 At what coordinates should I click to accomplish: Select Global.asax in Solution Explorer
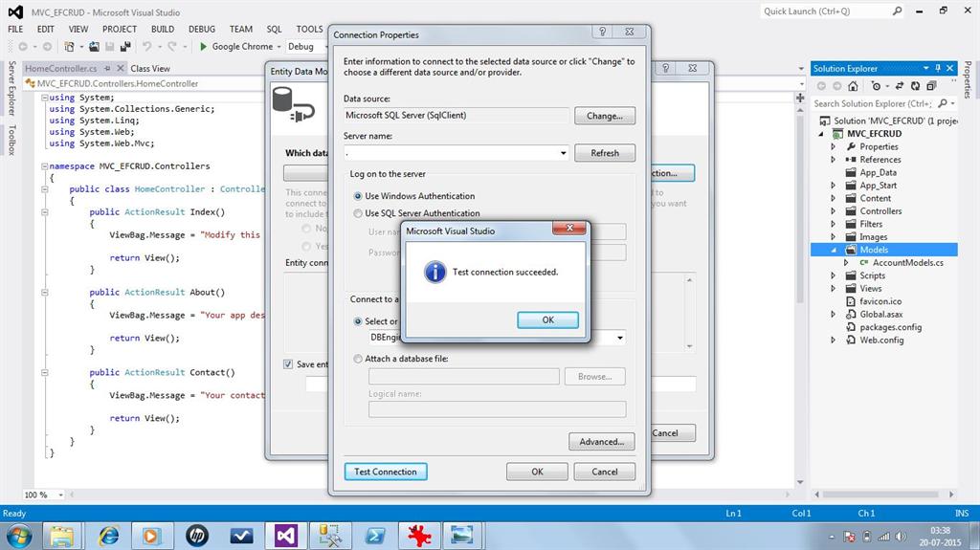(881, 315)
